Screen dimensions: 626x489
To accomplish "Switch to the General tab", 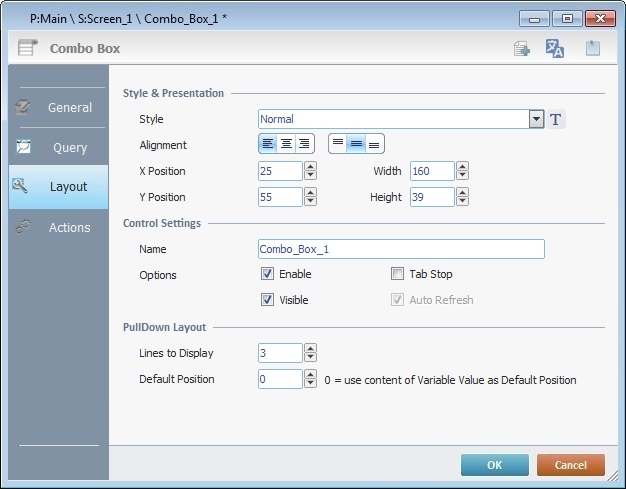I will tap(58, 107).
